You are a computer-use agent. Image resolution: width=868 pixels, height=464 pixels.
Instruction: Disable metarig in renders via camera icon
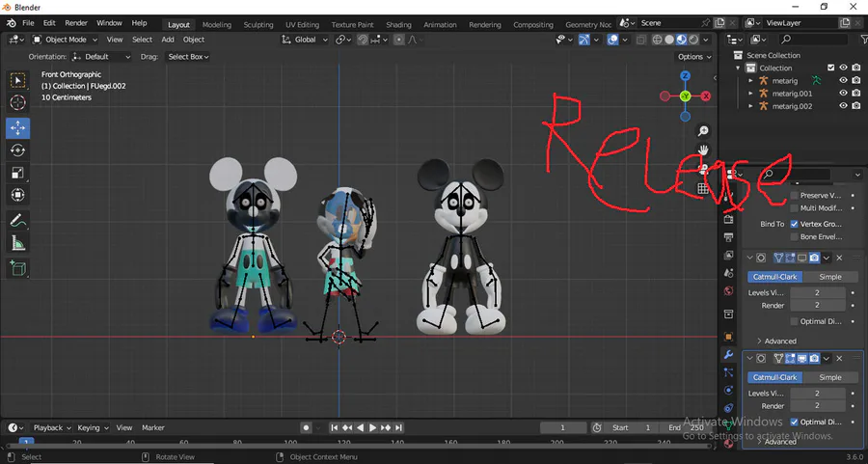click(855, 80)
